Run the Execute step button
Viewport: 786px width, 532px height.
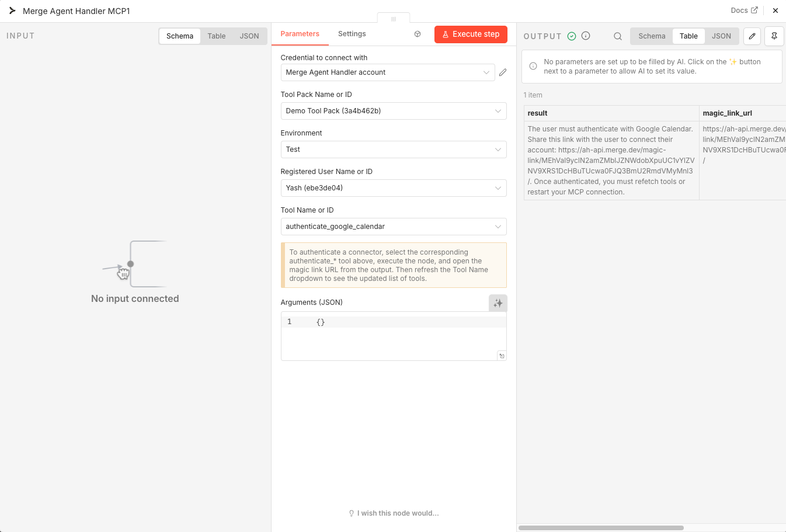(471, 34)
